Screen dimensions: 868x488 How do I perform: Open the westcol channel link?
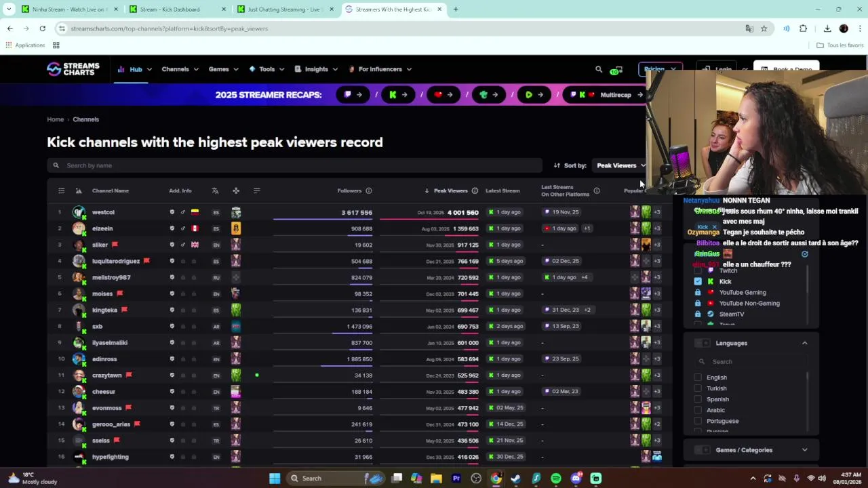[103, 212]
